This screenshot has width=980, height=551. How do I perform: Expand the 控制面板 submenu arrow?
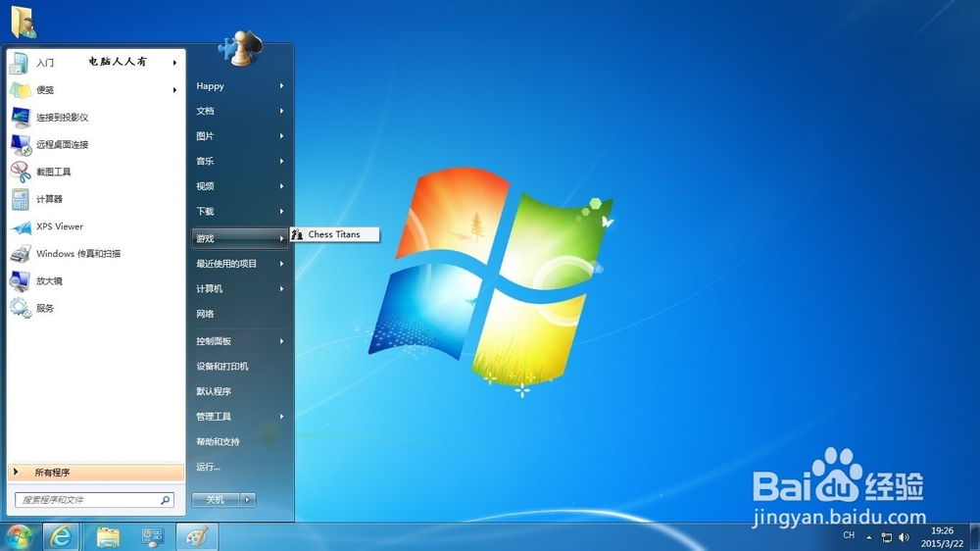tap(281, 341)
